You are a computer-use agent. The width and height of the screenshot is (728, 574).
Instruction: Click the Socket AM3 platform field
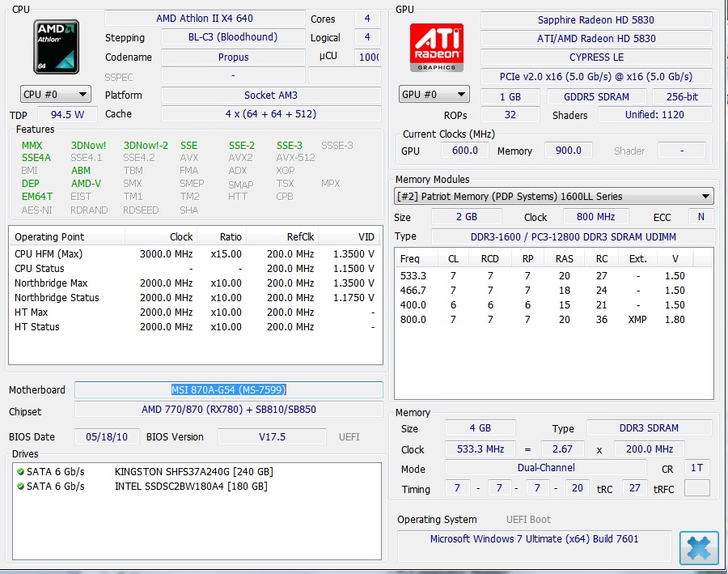tap(271, 96)
